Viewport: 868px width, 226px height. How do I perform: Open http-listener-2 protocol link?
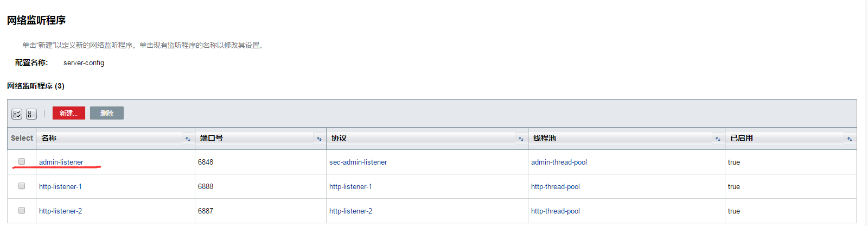click(350, 211)
